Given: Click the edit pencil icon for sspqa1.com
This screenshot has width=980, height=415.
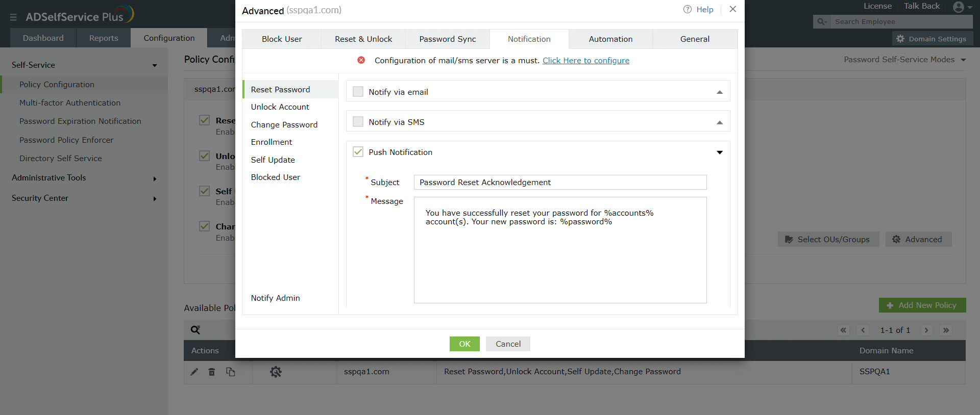Looking at the screenshot, I should (194, 372).
